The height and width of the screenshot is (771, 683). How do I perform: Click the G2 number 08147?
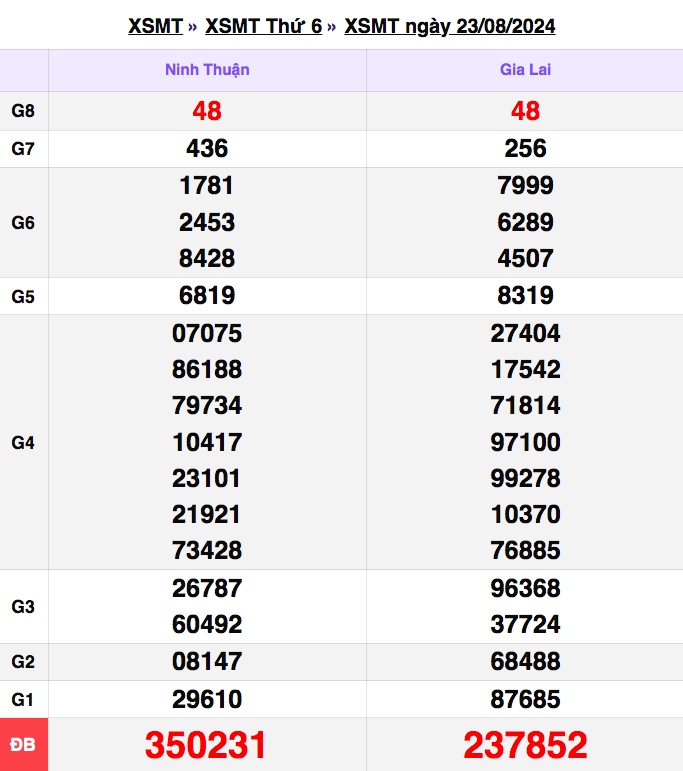click(207, 661)
